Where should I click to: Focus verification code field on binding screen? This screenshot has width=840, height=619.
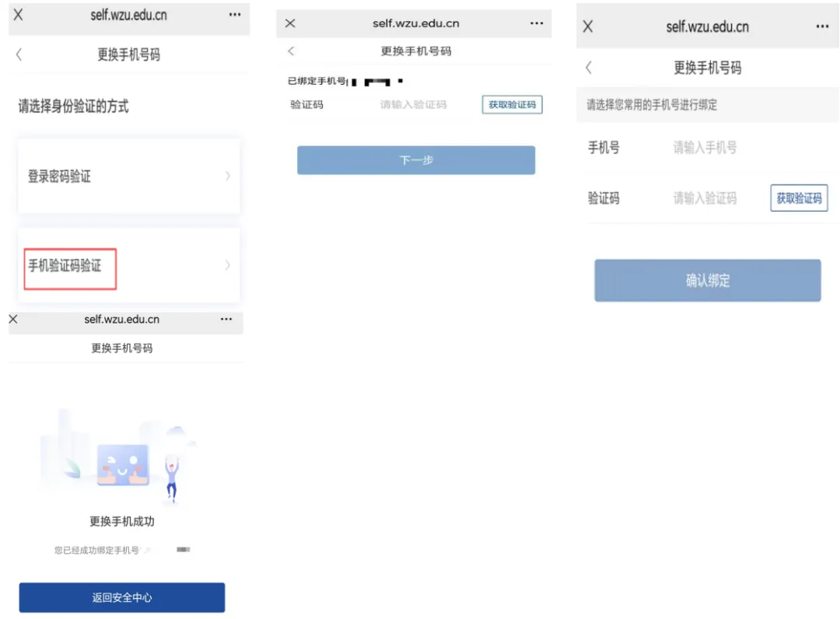(x=705, y=198)
